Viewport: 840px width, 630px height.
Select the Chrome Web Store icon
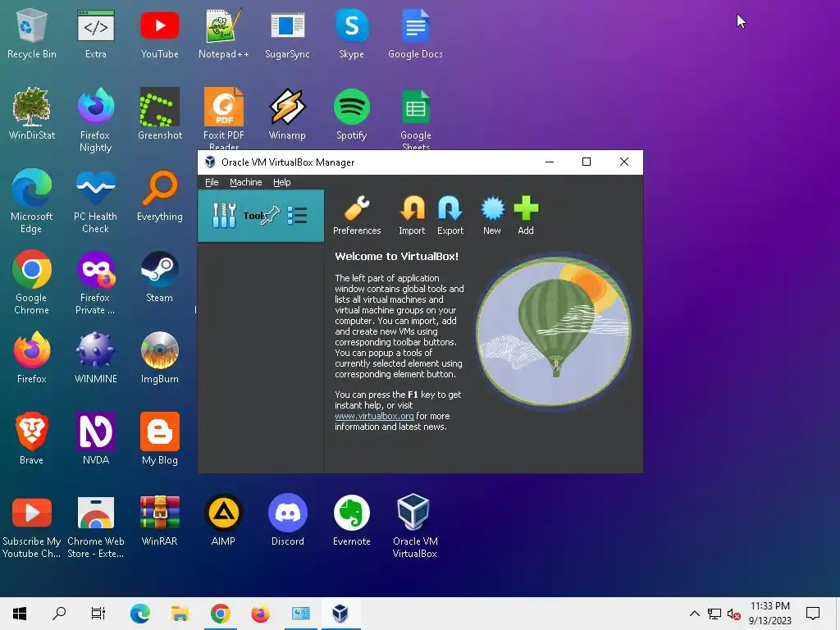point(95,527)
